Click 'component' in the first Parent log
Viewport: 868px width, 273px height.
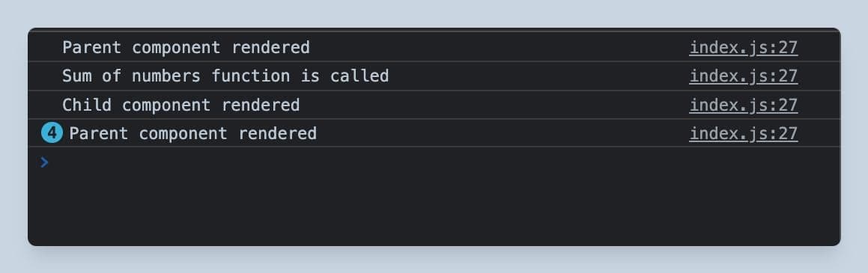pyautogui.click(x=176, y=48)
